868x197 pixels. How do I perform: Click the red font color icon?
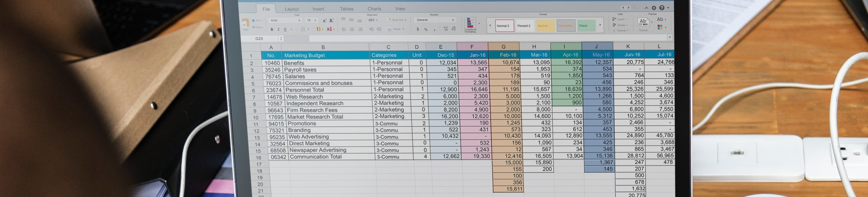329,29
